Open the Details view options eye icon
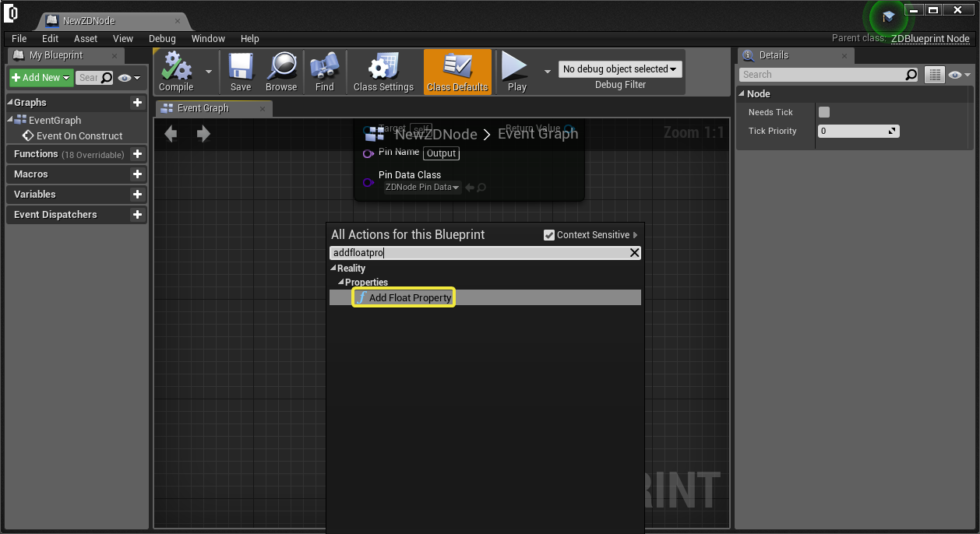Image resolution: width=980 pixels, height=534 pixels. click(957, 75)
